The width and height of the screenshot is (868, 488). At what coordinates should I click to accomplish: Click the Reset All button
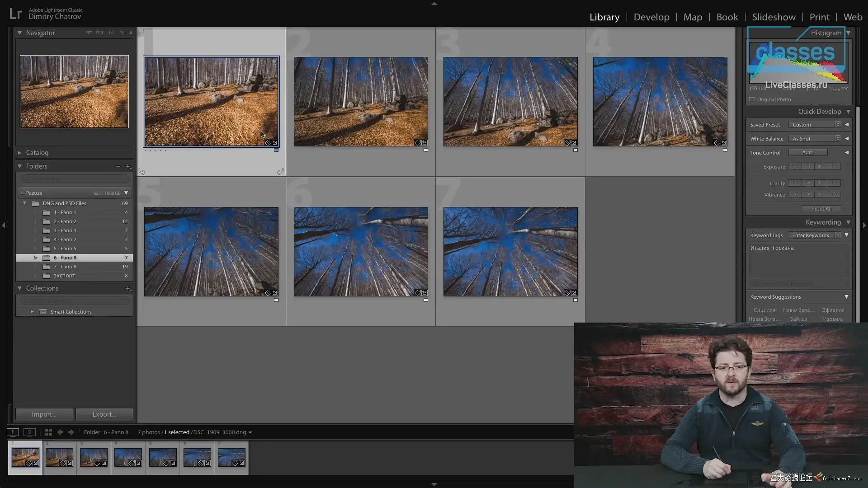821,209
